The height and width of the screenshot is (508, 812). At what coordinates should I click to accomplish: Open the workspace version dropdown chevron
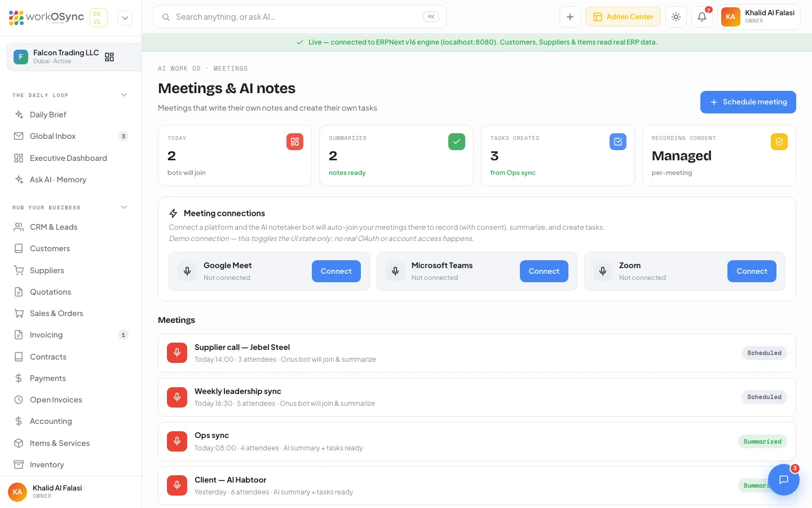(125, 17)
